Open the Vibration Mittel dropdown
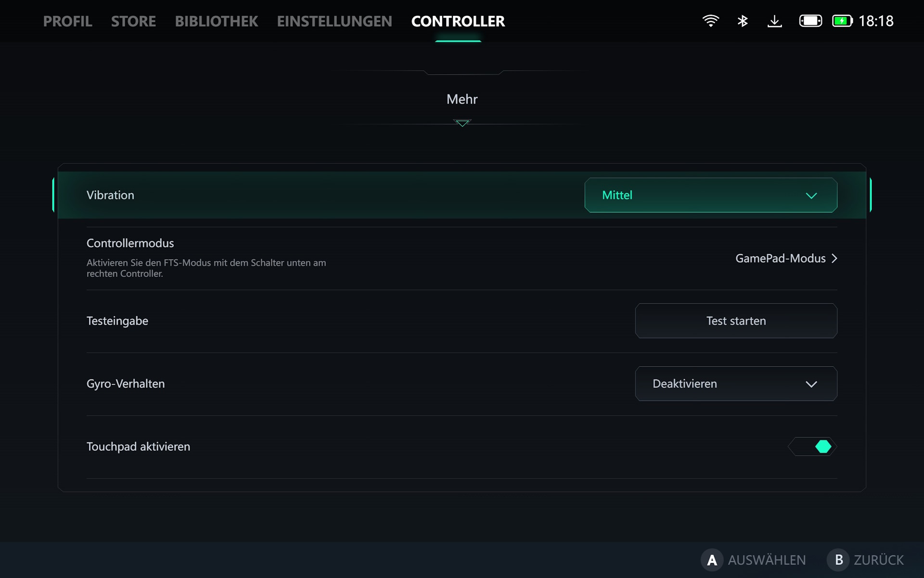The height and width of the screenshot is (578, 924). [710, 195]
